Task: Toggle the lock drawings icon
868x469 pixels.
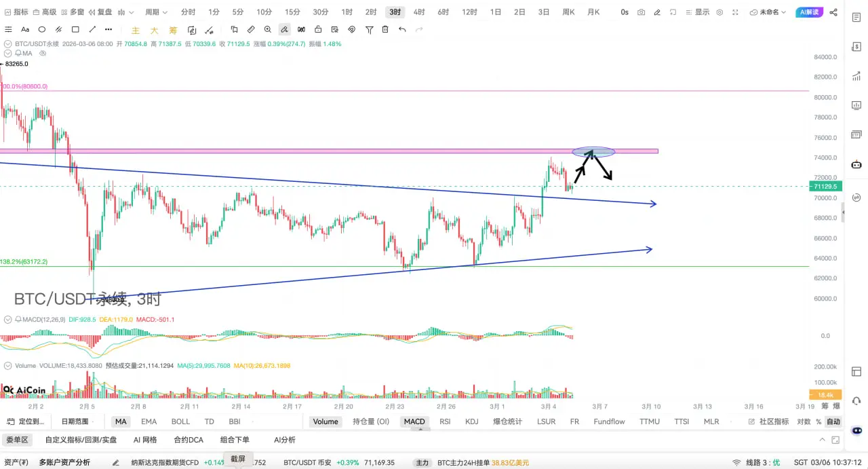Action: pos(318,29)
